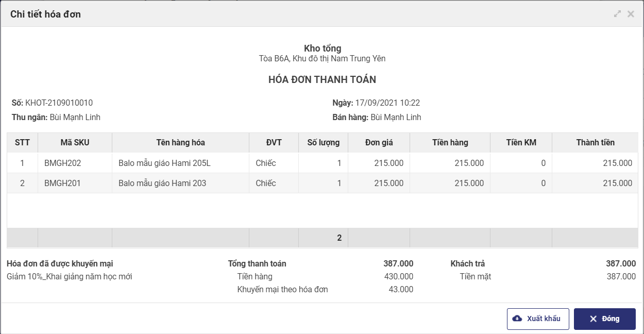Click the Balo mẫu giáo Hami 205L cell
Viewport: 644px width, 334px height.
pos(164,163)
